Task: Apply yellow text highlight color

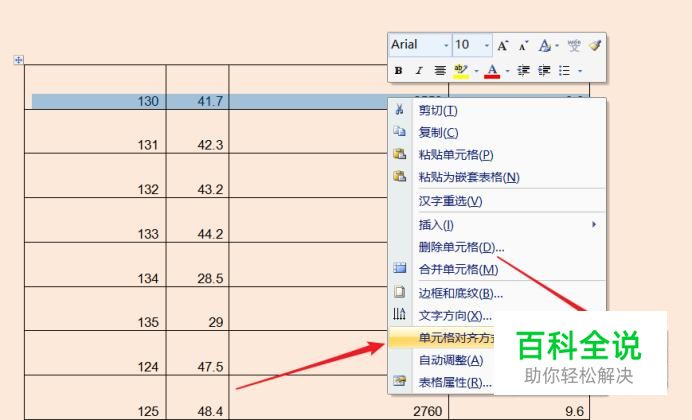Action: coord(461,71)
